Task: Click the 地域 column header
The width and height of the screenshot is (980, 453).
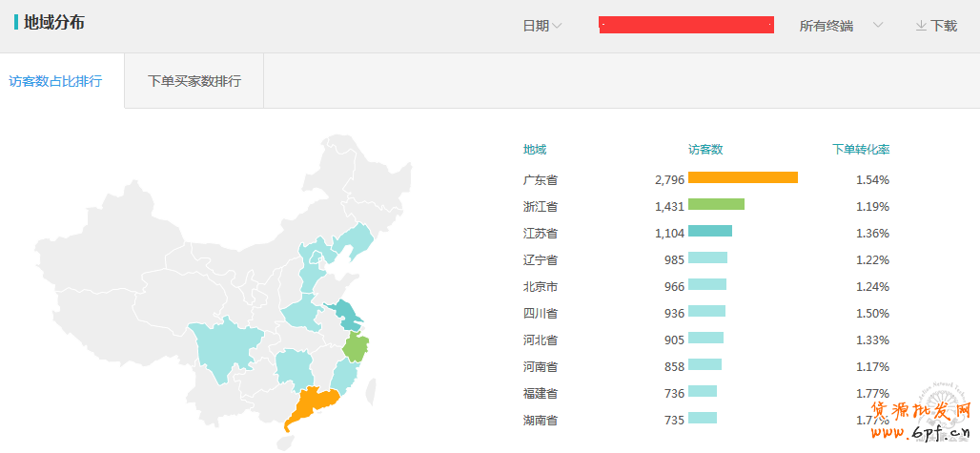Action: click(x=535, y=150)
